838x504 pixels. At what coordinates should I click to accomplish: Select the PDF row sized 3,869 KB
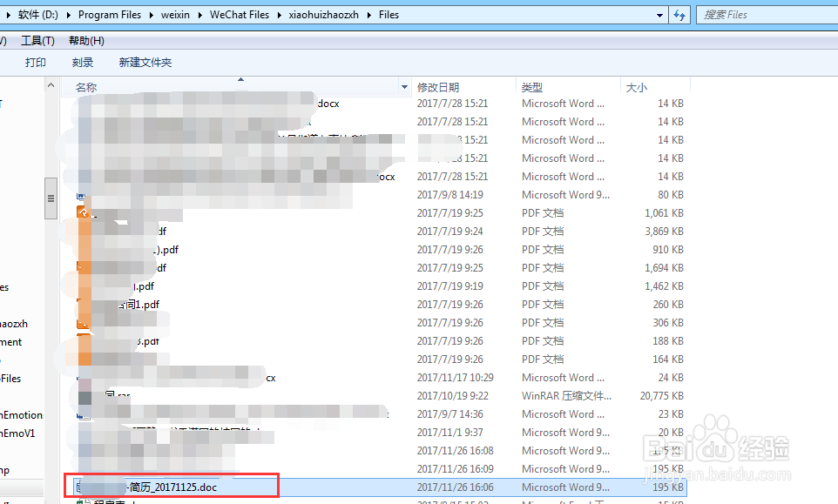tap(380, 232)
